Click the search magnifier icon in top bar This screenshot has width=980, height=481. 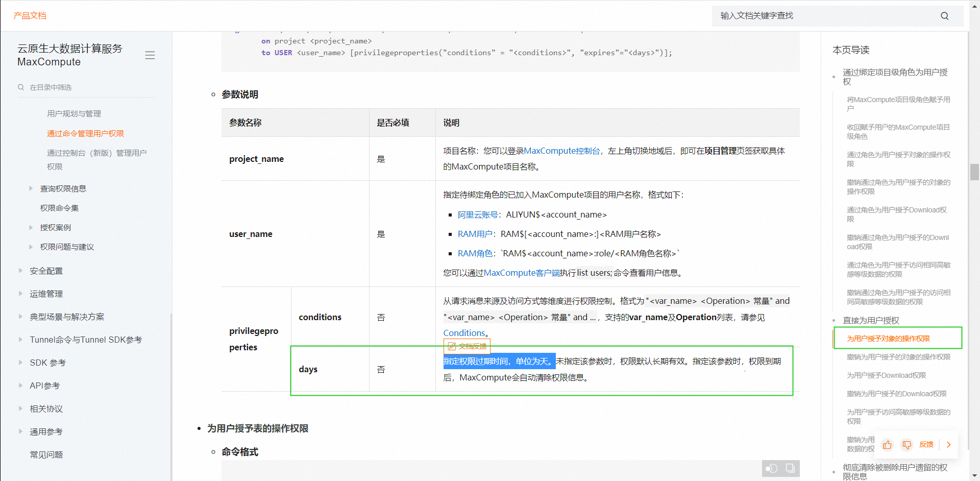tap(945, 16)
